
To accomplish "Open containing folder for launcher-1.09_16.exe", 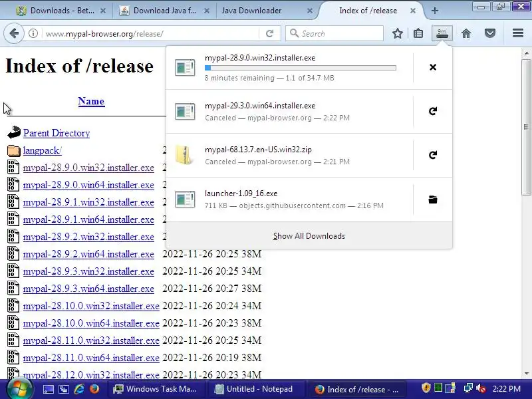I will pos(433,199).
